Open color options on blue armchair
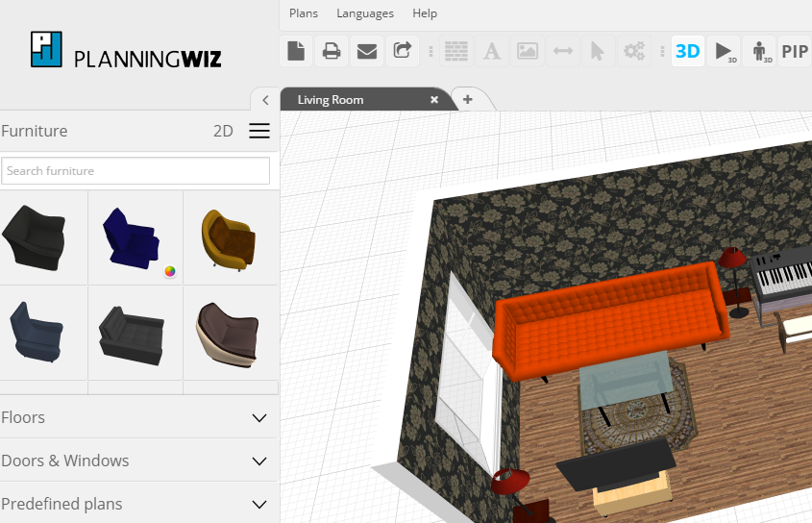 coord(170,271)
